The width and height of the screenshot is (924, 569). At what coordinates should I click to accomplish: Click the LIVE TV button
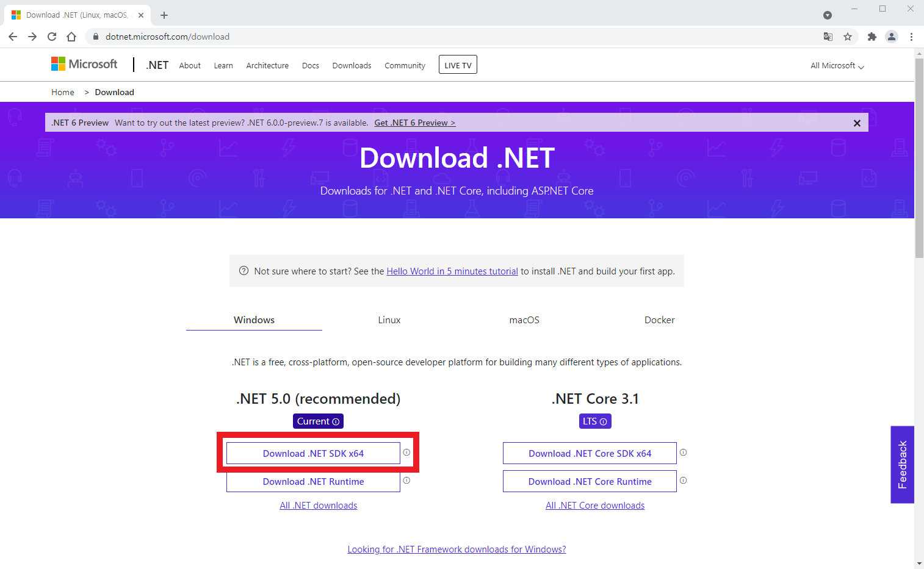pos(458,65)
